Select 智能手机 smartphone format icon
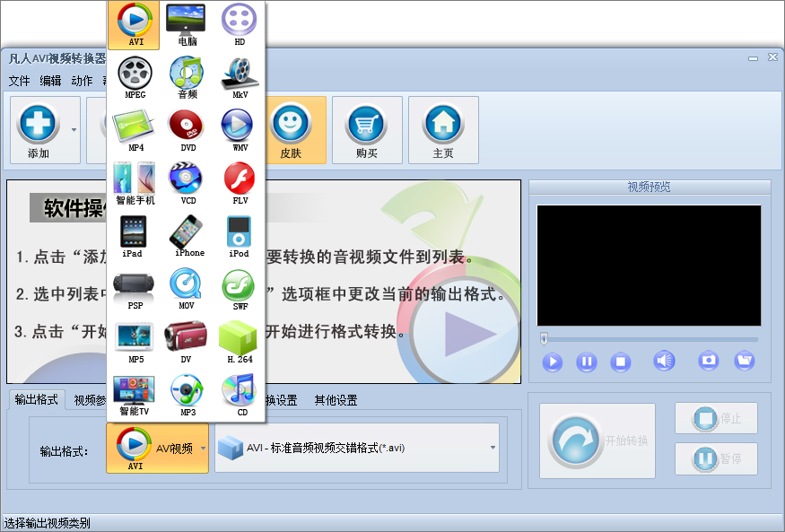The width and height of the screenshot is (785, 532). pos(135,183)
